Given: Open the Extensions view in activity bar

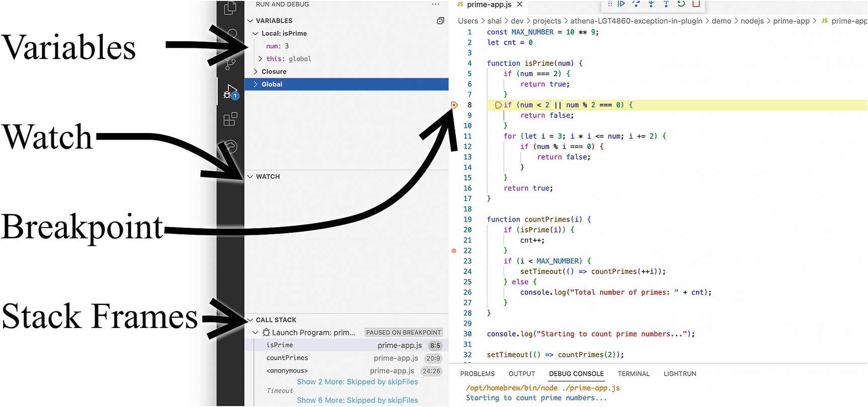Looking at the screenshot, I should point(230,119).
